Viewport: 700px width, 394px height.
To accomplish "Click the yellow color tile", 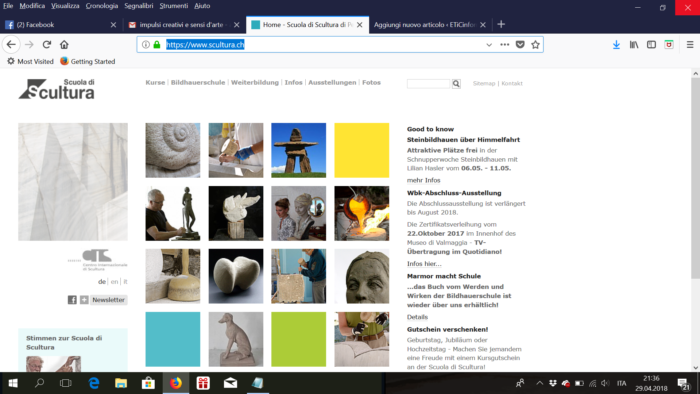I will coord(362,150).
